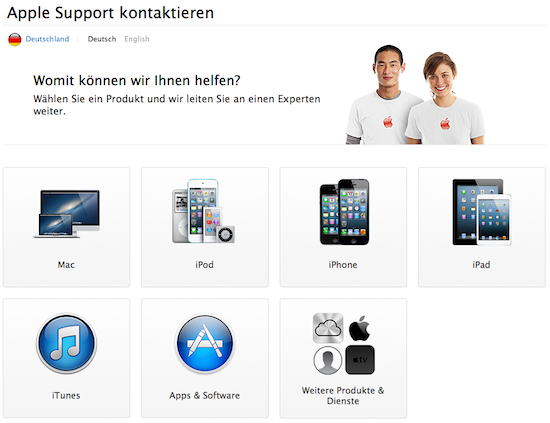The height and width of the screenshot is (423, 550).
Task: Click the user silhouette Apple ID icon
Action: pyautogui.click(x=328, y=360)
